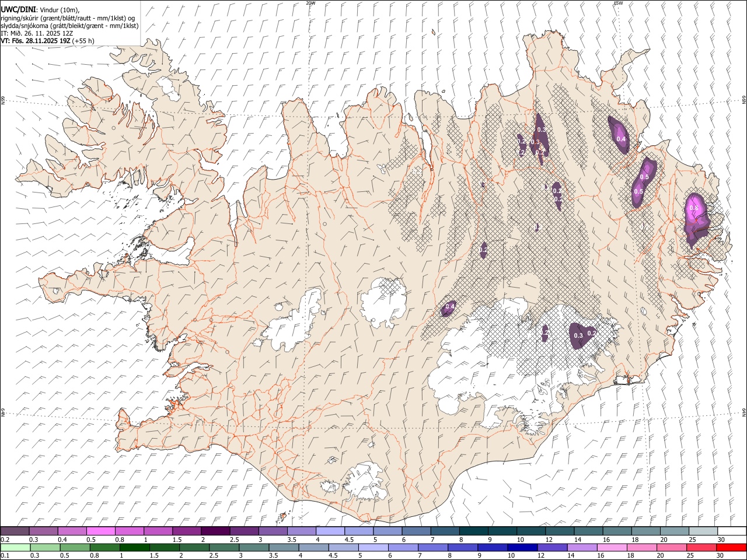This screenshot has width=747, height=560.
Task: Select the dark teal 8–9 legend swatch
Action: coord(473,531)
